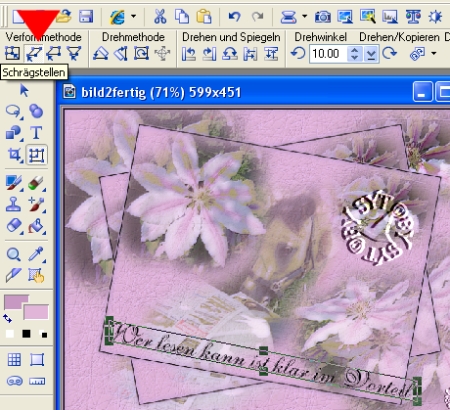Select the Stamp tool
450x410 pixels.
click(x=13, y=204)
